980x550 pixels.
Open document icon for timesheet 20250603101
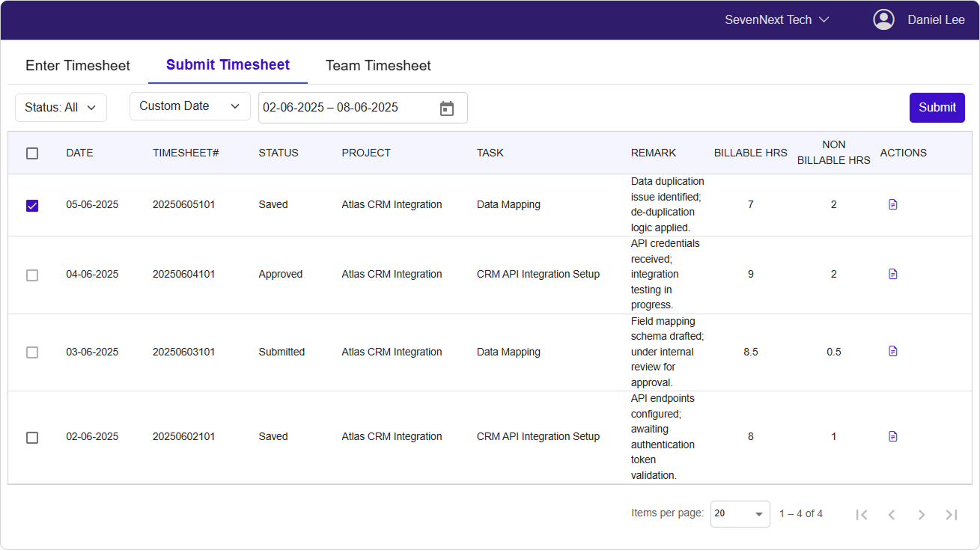coord(892,351)
